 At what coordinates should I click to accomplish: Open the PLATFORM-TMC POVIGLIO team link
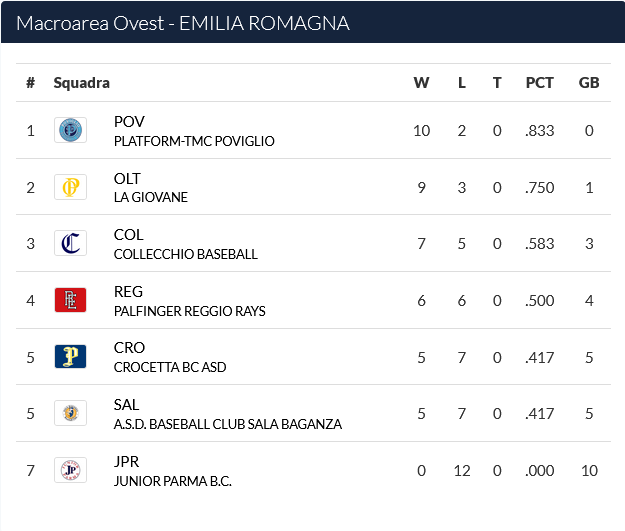pos(194,141)
